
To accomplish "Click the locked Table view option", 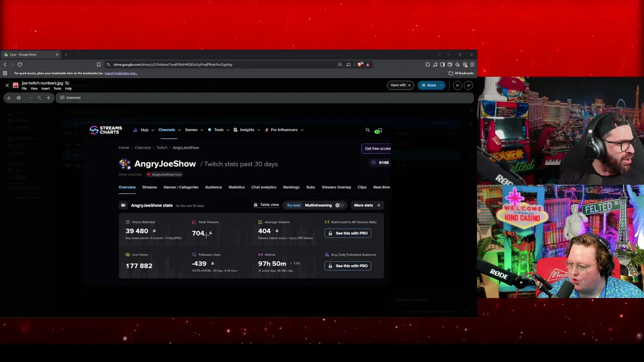I will [x=266, y=205].
